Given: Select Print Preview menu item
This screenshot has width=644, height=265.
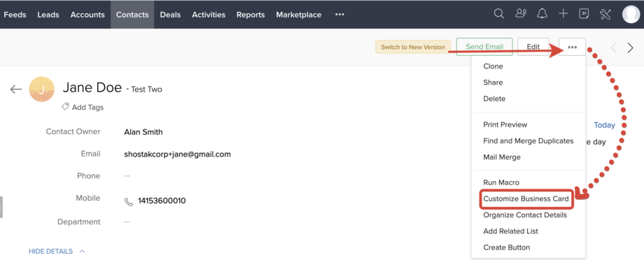Looking at the screenshot, I should (x=505, y=124).
